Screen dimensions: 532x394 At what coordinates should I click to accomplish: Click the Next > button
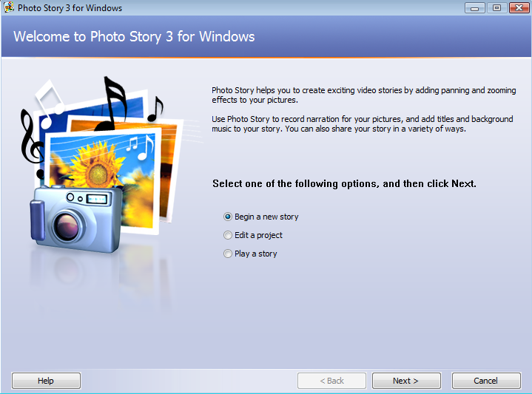(406, 381)
